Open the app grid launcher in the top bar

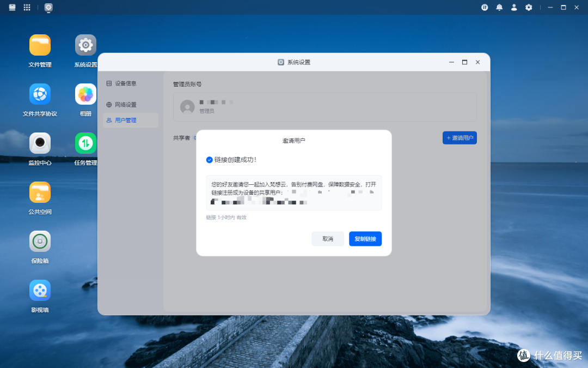click(27, 7)
